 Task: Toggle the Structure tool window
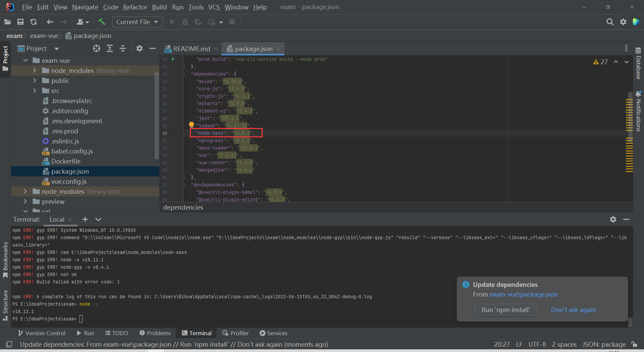click(5, 305)
